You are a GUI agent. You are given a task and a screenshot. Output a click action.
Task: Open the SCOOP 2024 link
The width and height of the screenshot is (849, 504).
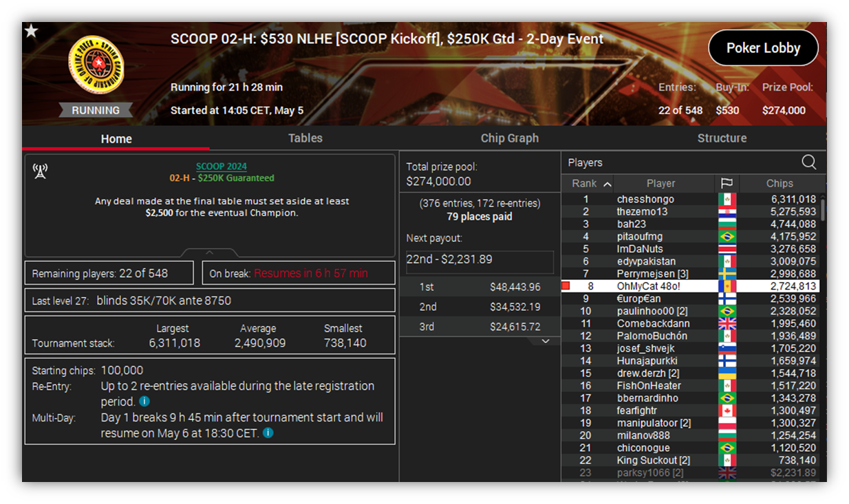(x=222, y=166)
